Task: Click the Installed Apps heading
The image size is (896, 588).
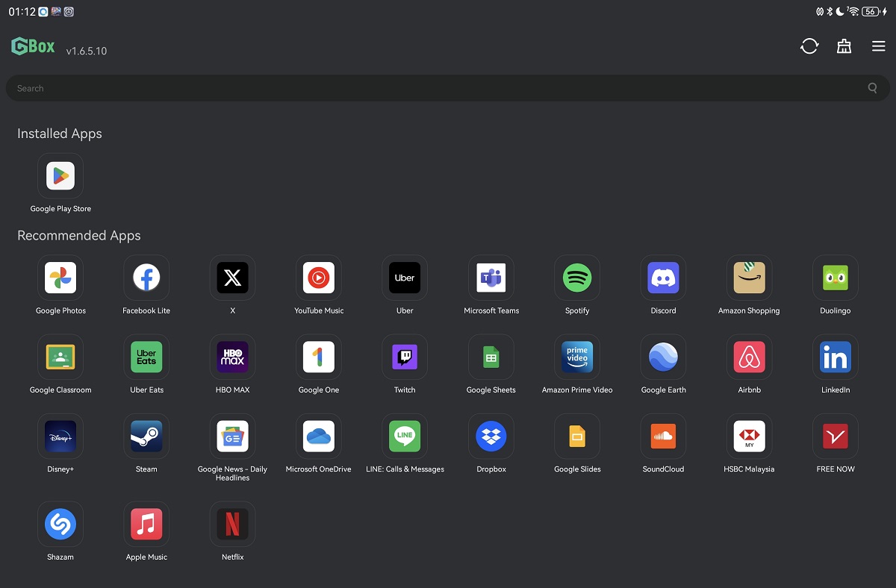Action: [60, 134]
